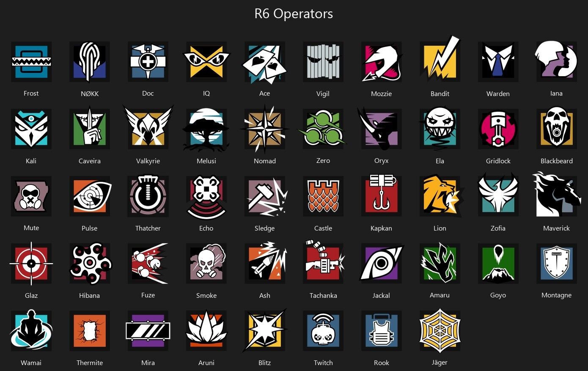Click the Thermite name label
Image resolution: width=588 pixels, height=371 pixels.
[90, 363]
